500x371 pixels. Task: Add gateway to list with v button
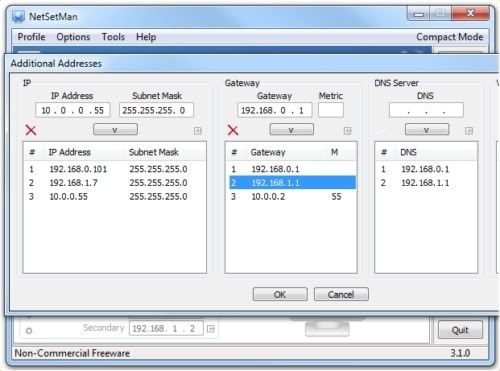click(x=292, y=130)
